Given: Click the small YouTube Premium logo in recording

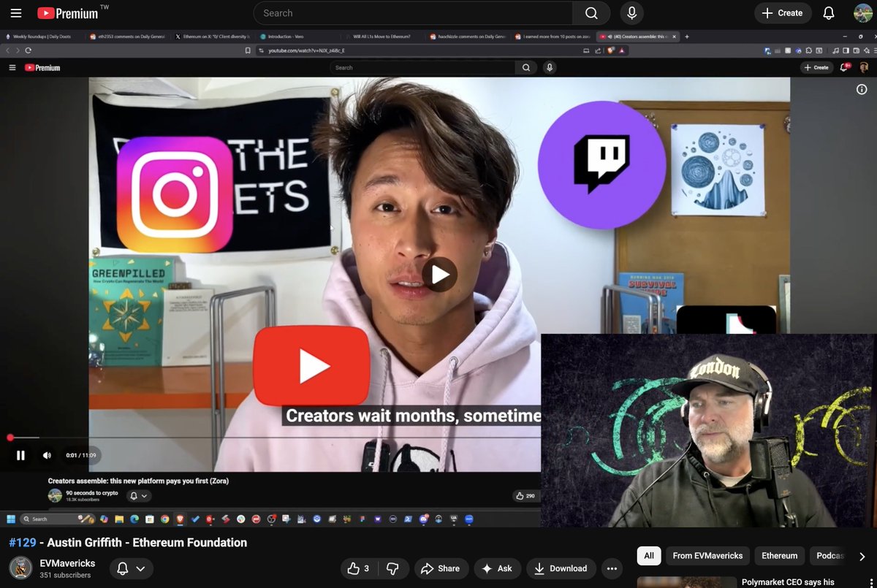Looking at the screenshot, I should [42, 67].
